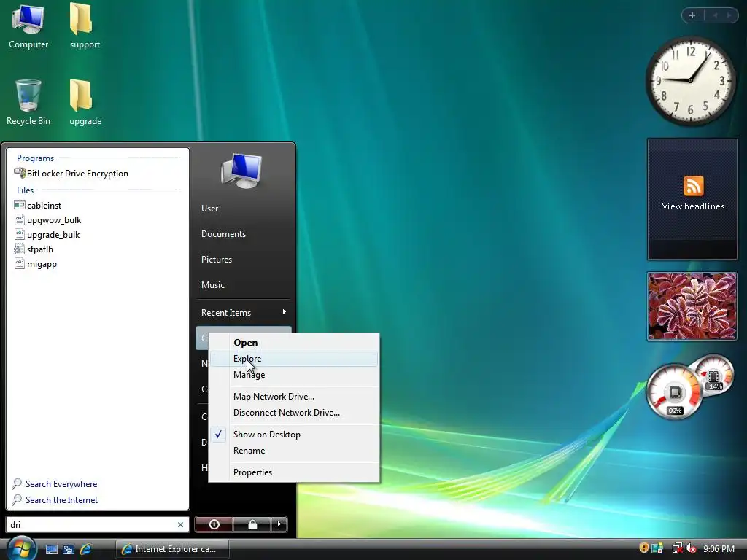The image size is (747, 560).
Task: Click the Start menu power button
Action: (x=214, y=524)
